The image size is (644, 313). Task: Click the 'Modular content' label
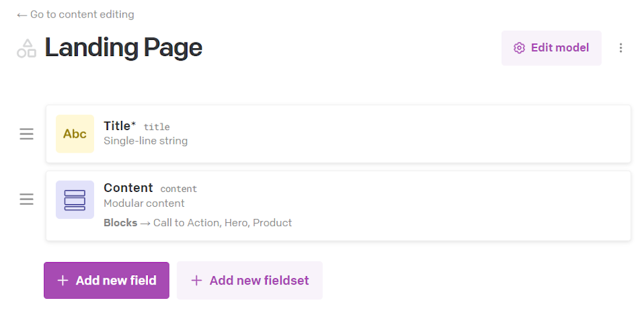tap(144, 204)
